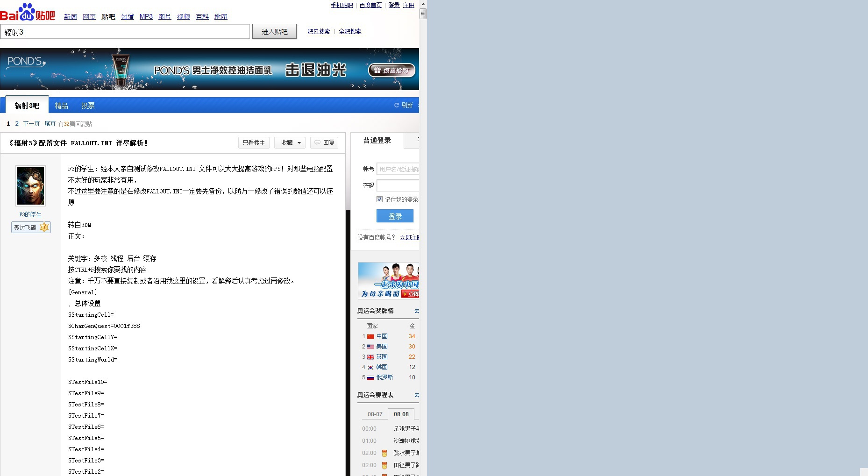Click the United Kingdom flag icon
This screenshot has height=476, width=868.
[x=370, y=357]
